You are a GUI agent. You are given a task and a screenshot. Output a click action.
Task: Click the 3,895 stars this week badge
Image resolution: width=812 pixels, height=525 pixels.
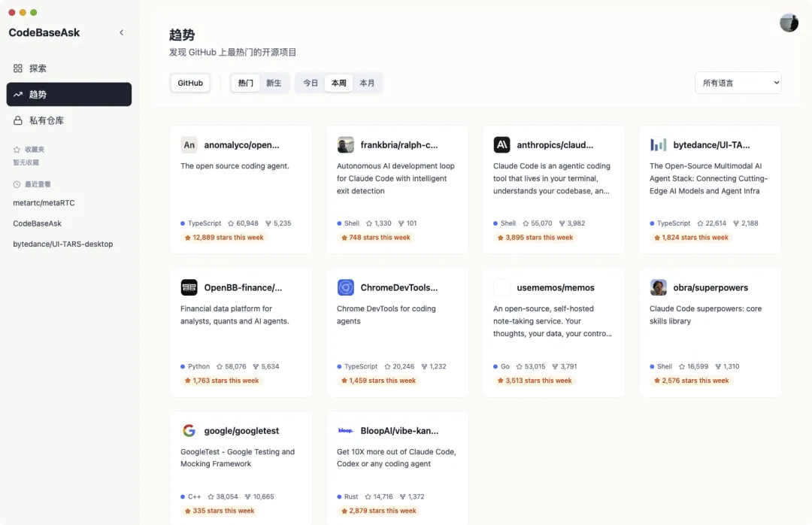535,238
